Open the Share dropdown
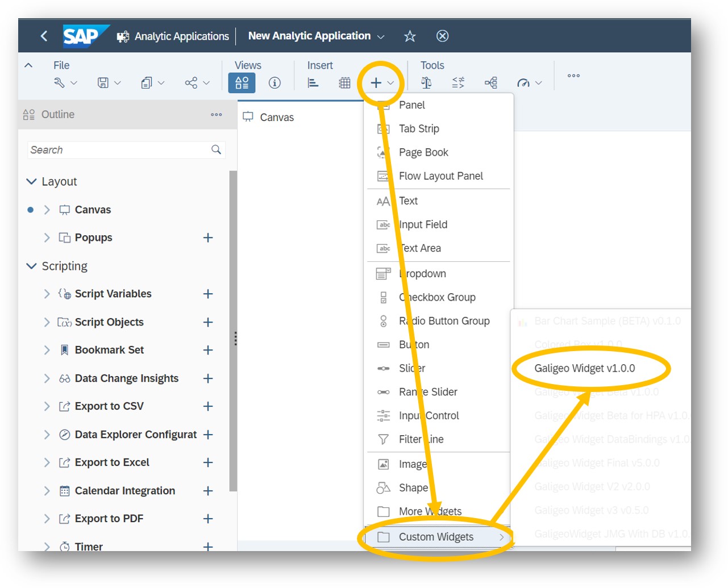This screenshot has width=728, height=588. tap(197, 83)
